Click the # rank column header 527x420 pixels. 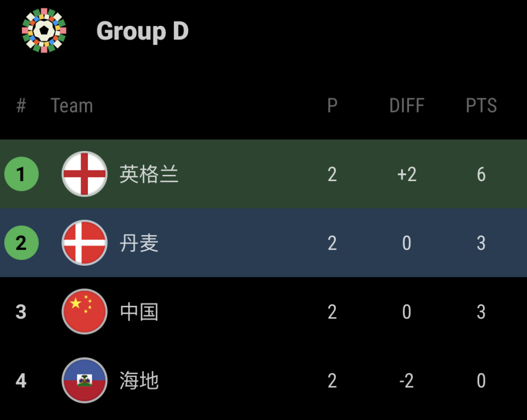tap(21, 105)
